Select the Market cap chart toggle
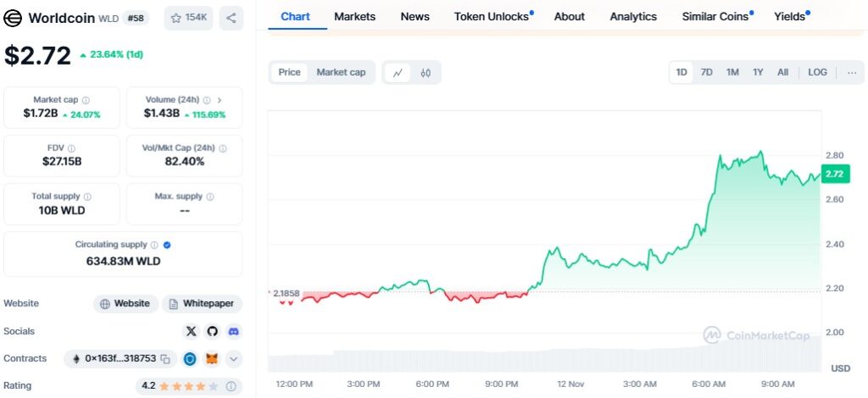The height and width of the screenshot is (398, 868). (x=341, y=73)
